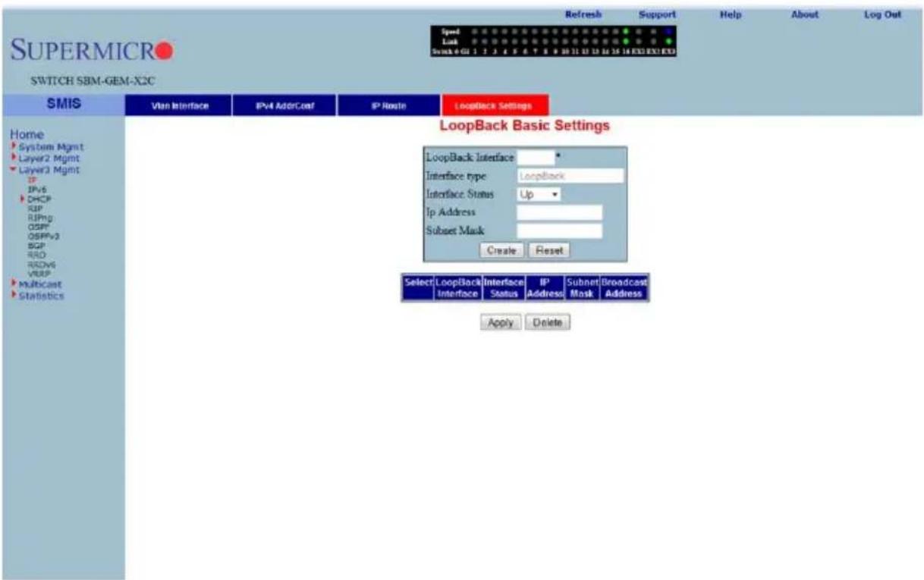Click the switch port status LED panel

(552, 42)
